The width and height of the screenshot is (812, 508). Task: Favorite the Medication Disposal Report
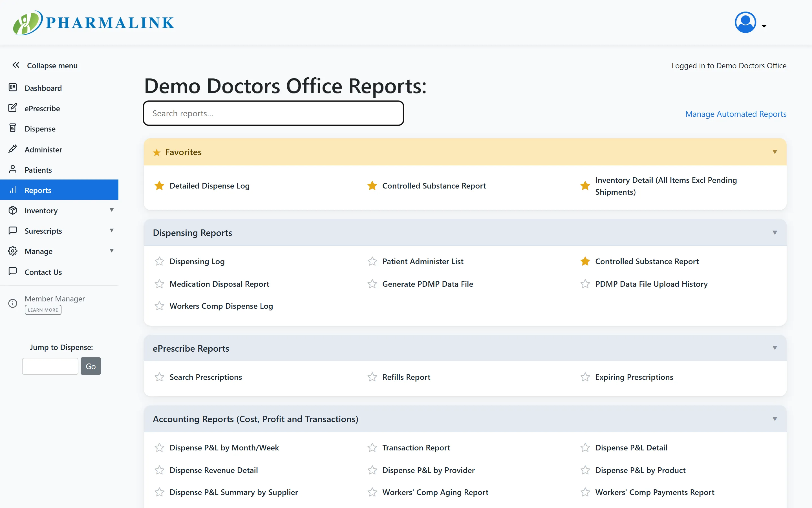[x=159, y=284]
